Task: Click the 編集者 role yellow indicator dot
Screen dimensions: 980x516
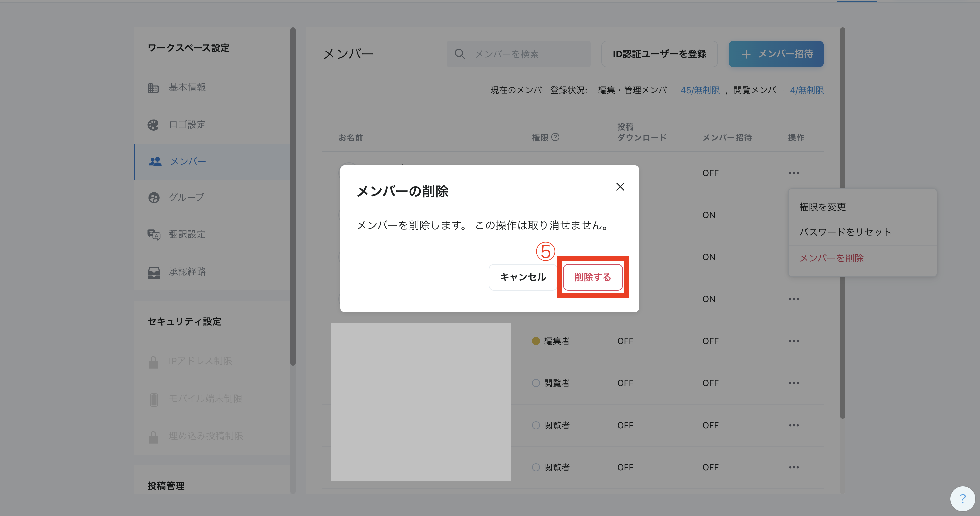Action: [x=536, y=341]
